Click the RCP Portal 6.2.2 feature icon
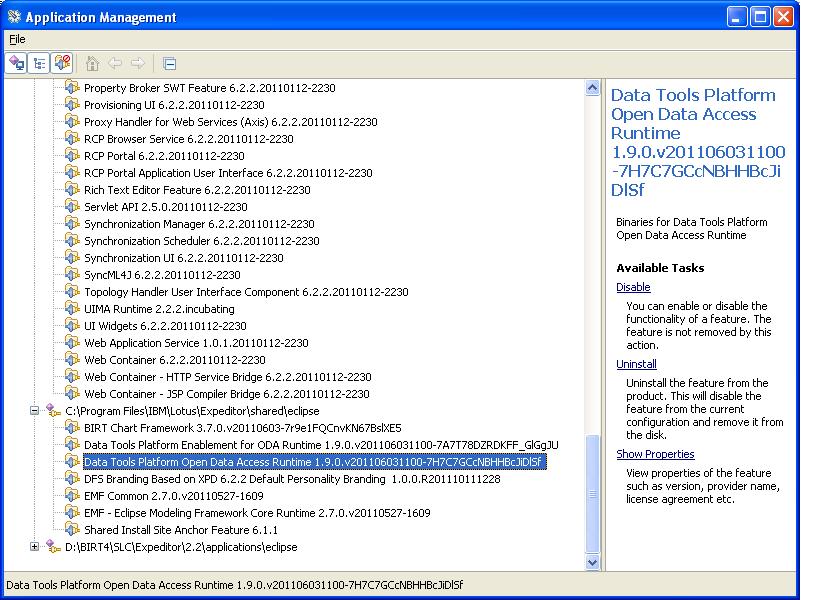Screen dimensions: 840x600 coord(72,156)
